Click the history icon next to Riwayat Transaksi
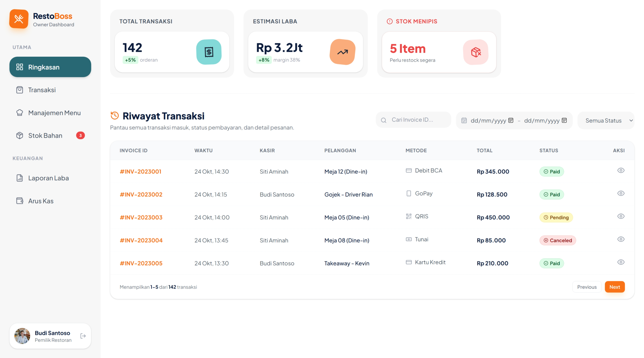The width and height of the screenshot is (644, 358). tap(114, 116)
